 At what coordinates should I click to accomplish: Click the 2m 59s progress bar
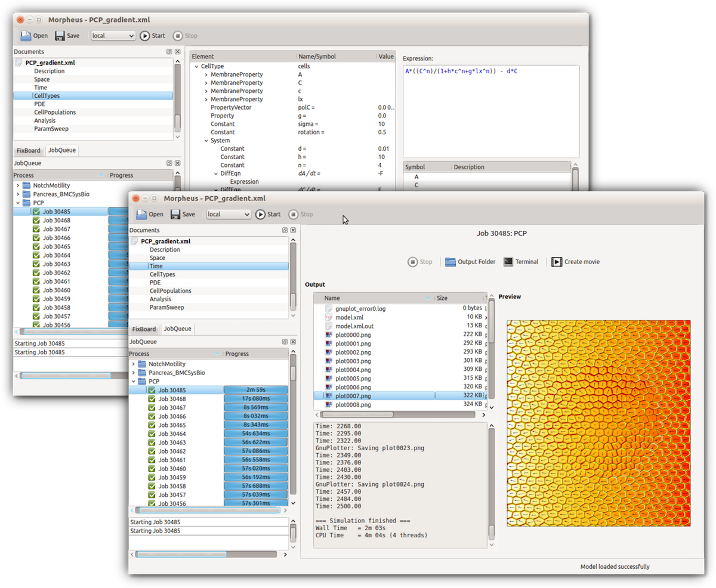255,390
